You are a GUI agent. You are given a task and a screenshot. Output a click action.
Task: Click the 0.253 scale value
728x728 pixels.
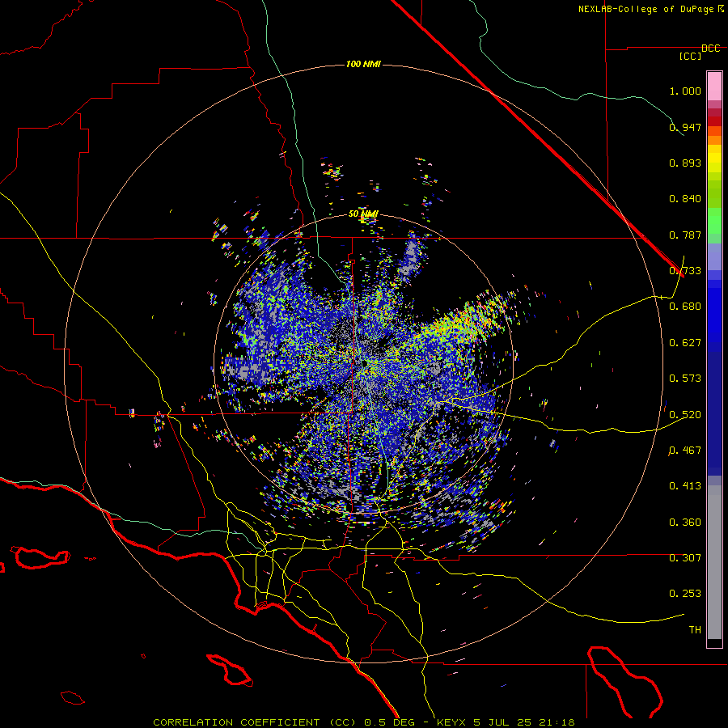(685, 594)
